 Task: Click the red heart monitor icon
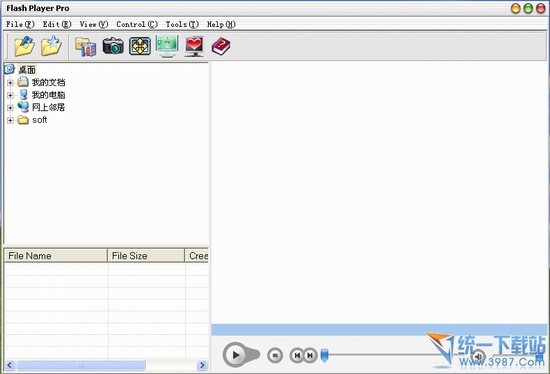(x=194, y=47)
